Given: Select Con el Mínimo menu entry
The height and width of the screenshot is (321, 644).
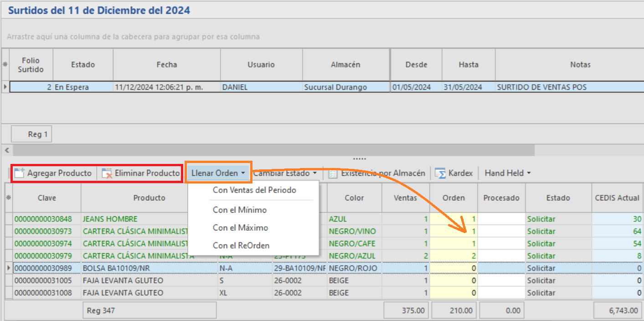Looking at the screenshot, I should coord(240,210).
